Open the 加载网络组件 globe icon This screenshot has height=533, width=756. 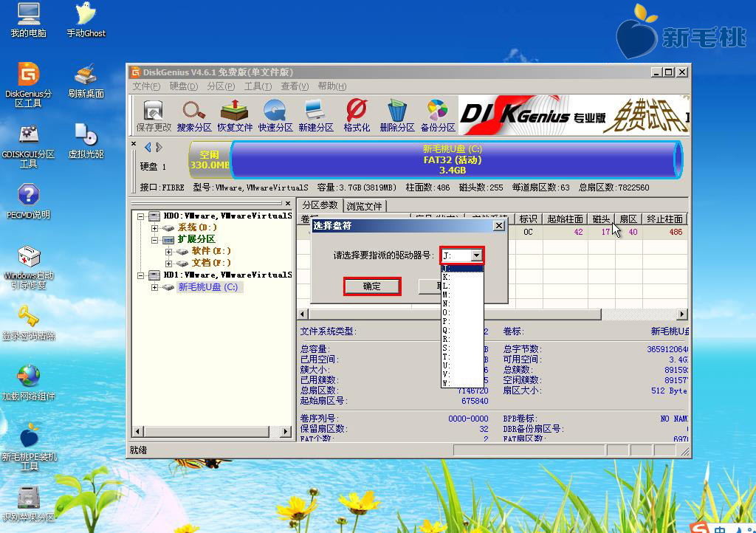pyautogui.click(x=29, y=383)
